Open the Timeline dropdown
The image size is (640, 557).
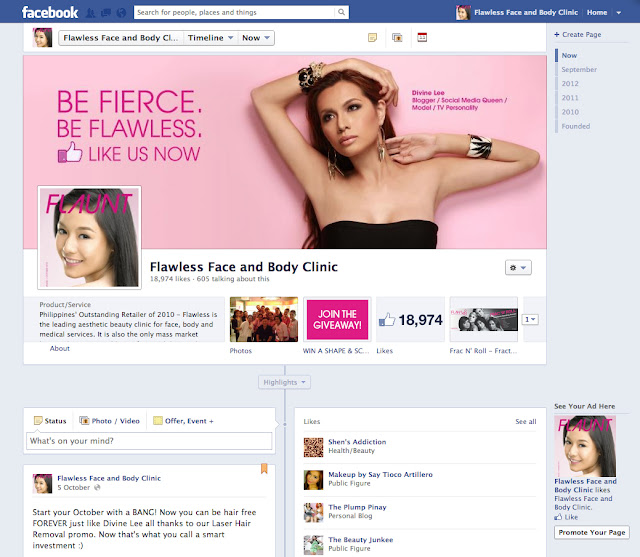click(210, 38)
